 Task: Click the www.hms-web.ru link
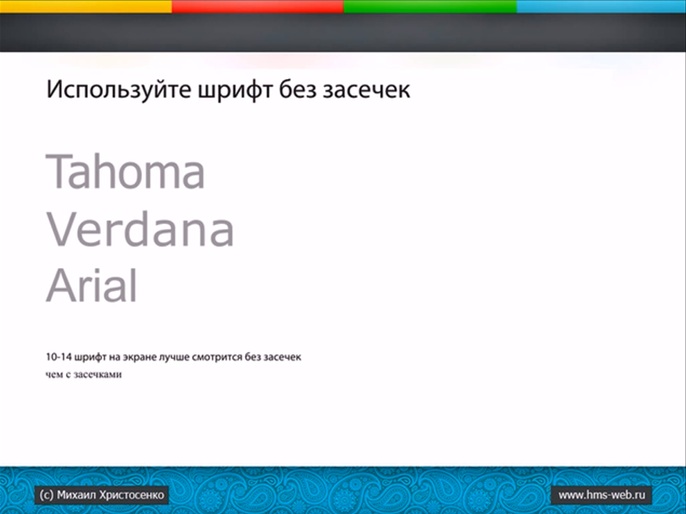coord(602,495)
